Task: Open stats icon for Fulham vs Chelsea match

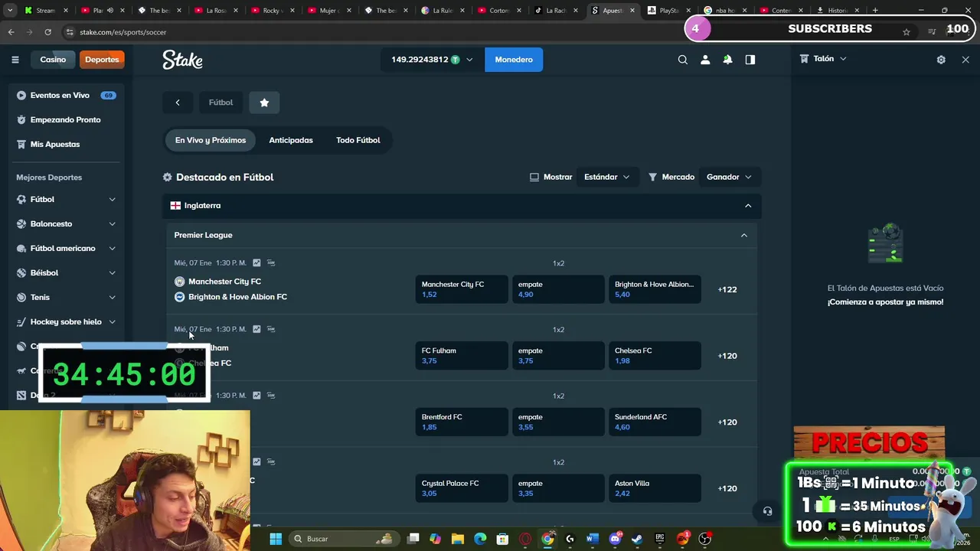Action: click(256, 329)
